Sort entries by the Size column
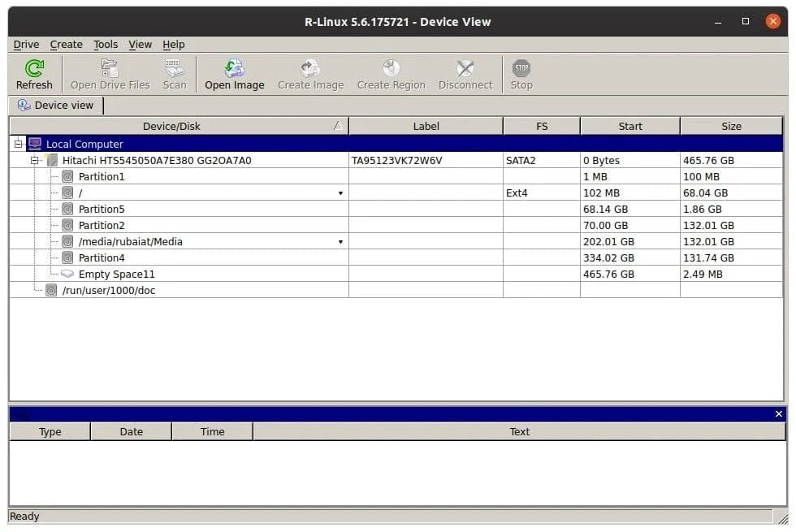Viewport: 796px width, 532px height. 730,125
